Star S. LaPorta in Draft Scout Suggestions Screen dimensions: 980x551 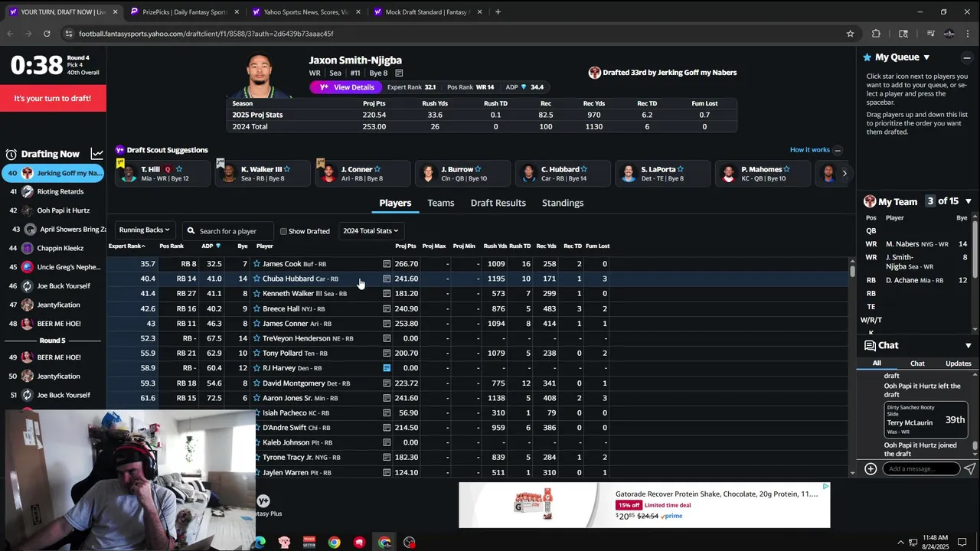tap(680, 169)
